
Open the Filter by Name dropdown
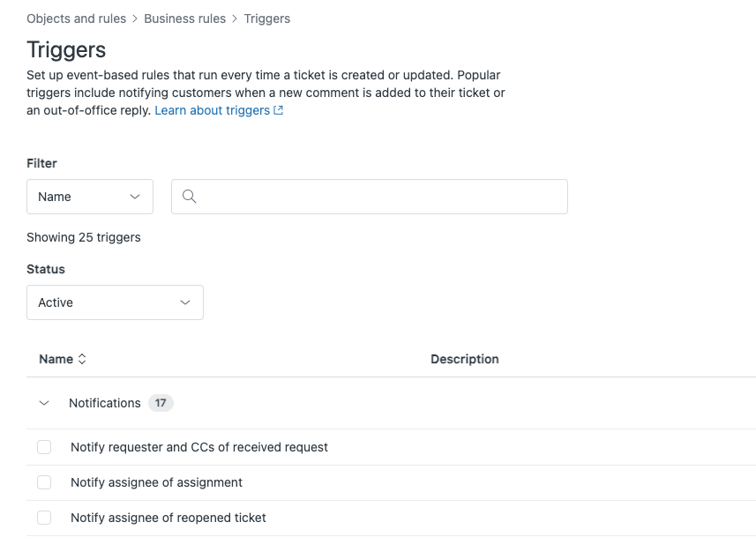89,197
